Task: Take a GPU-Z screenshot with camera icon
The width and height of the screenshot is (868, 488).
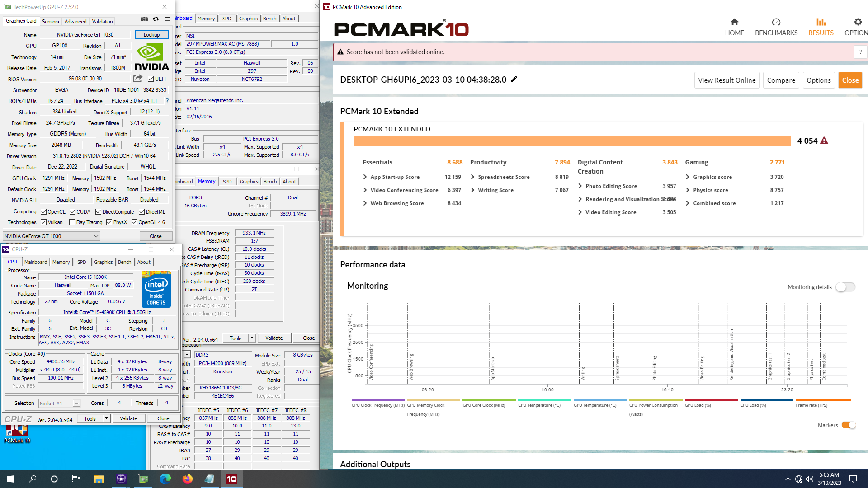Action: (144, 19)
